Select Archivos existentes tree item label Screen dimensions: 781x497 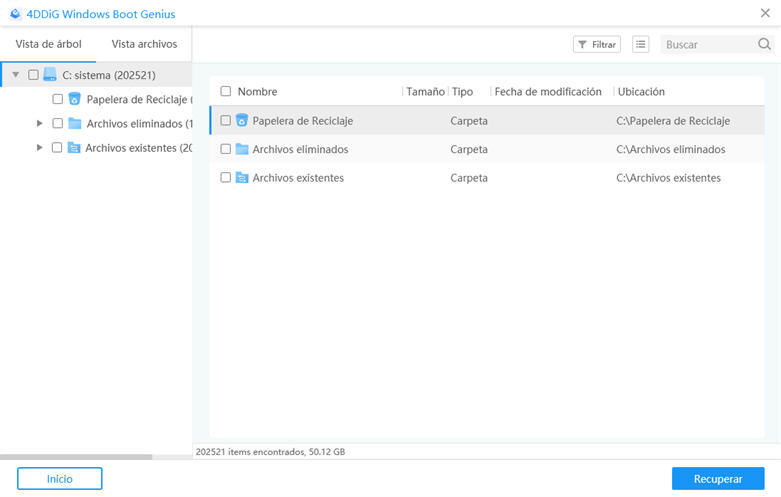click(x=138, y=148)
